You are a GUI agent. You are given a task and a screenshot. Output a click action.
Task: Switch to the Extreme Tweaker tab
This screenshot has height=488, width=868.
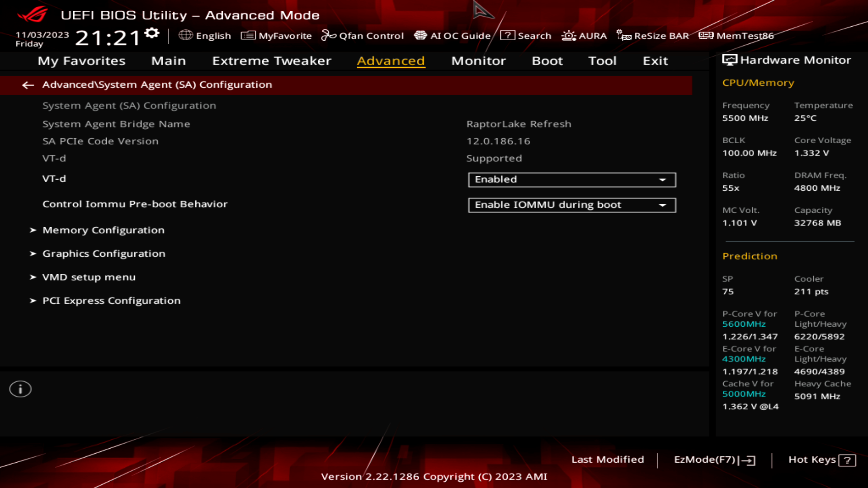click(271, 61)
